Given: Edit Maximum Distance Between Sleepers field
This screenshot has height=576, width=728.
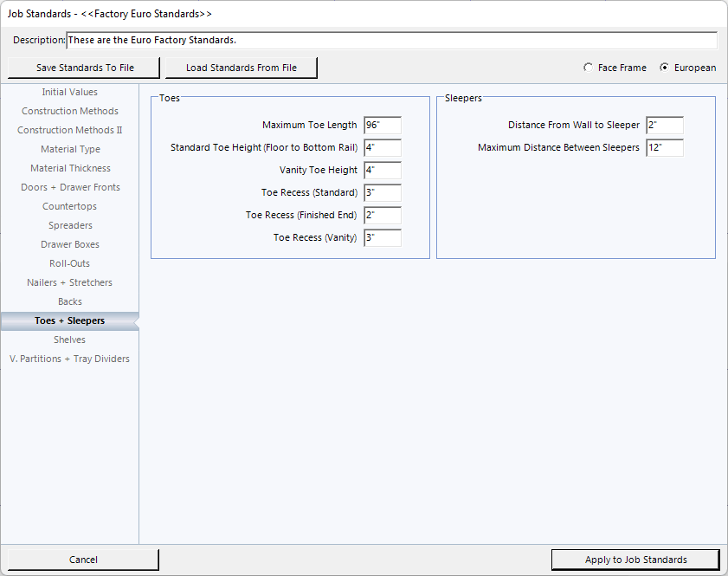Looking at the screenshot, I should click(x=664, y=148).
